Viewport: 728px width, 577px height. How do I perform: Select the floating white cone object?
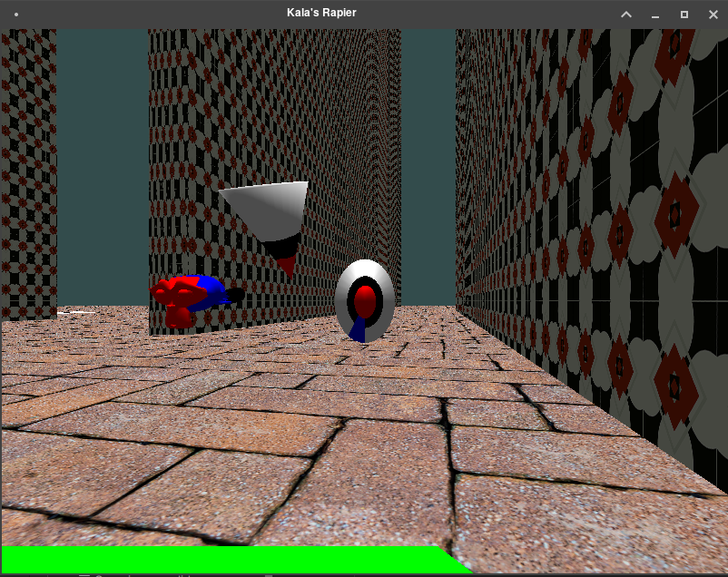[266, 208]
